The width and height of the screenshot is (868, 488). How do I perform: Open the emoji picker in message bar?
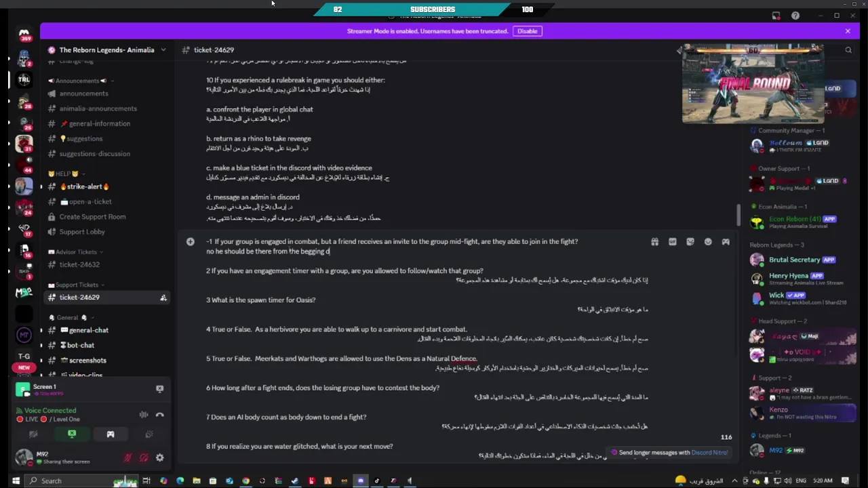[x=708, y=242]
